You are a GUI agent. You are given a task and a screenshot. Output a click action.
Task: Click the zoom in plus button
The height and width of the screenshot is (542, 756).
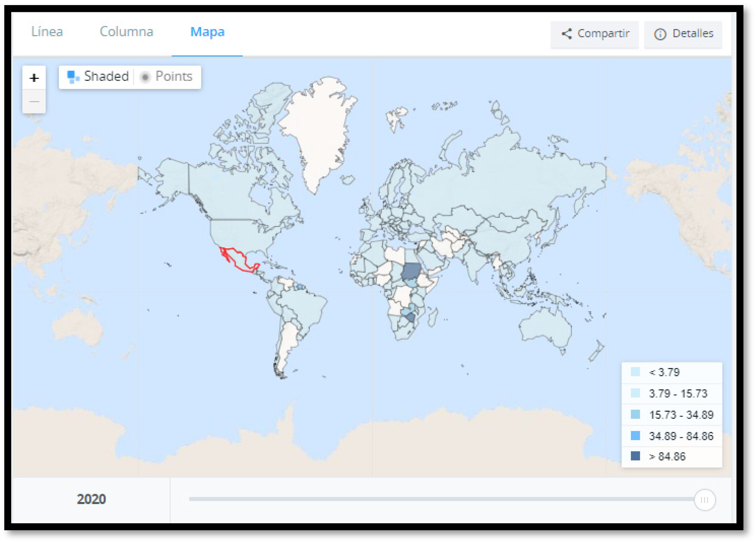pos(34,78)
